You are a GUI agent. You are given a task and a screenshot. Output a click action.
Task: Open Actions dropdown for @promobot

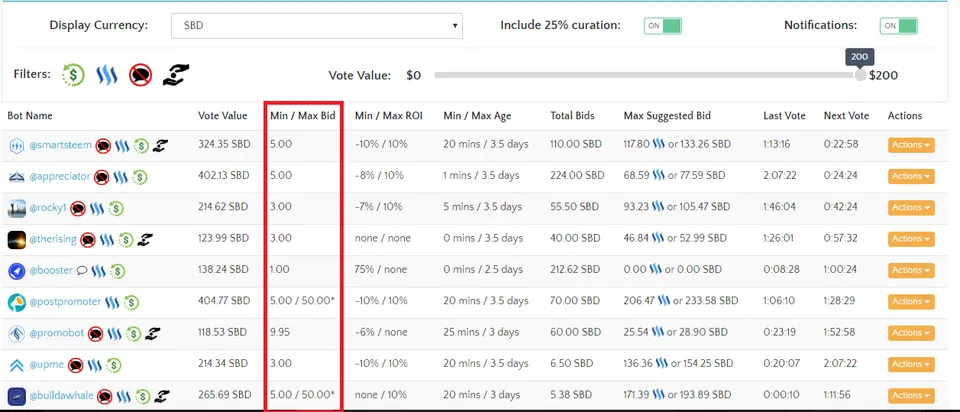click(x=911, y=332)
